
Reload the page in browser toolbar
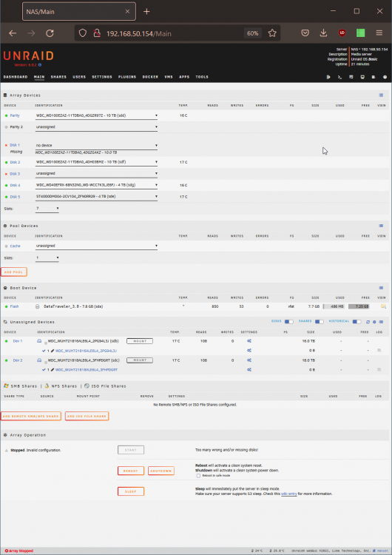point(50,33)
